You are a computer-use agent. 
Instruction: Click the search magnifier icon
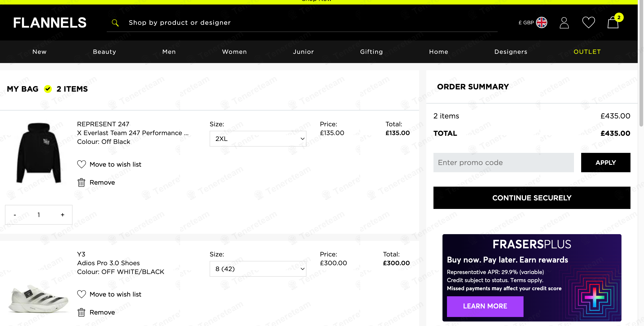(x=115, y=23)
